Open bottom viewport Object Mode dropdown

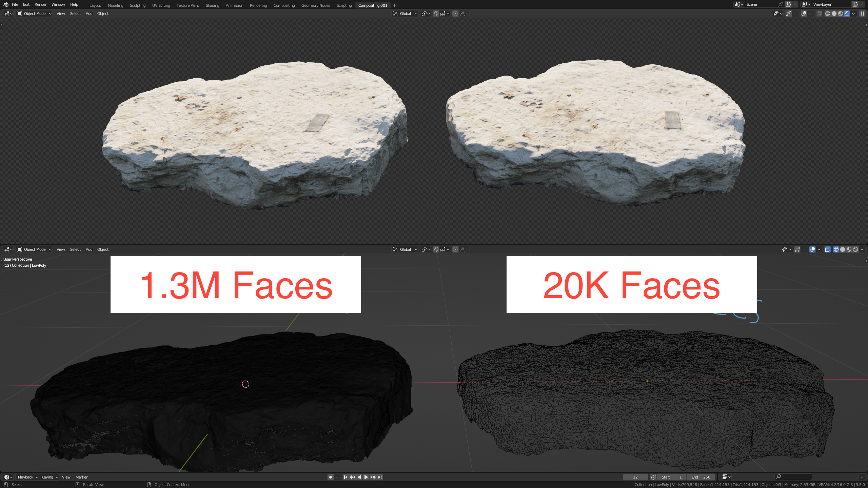pos(34,249)
